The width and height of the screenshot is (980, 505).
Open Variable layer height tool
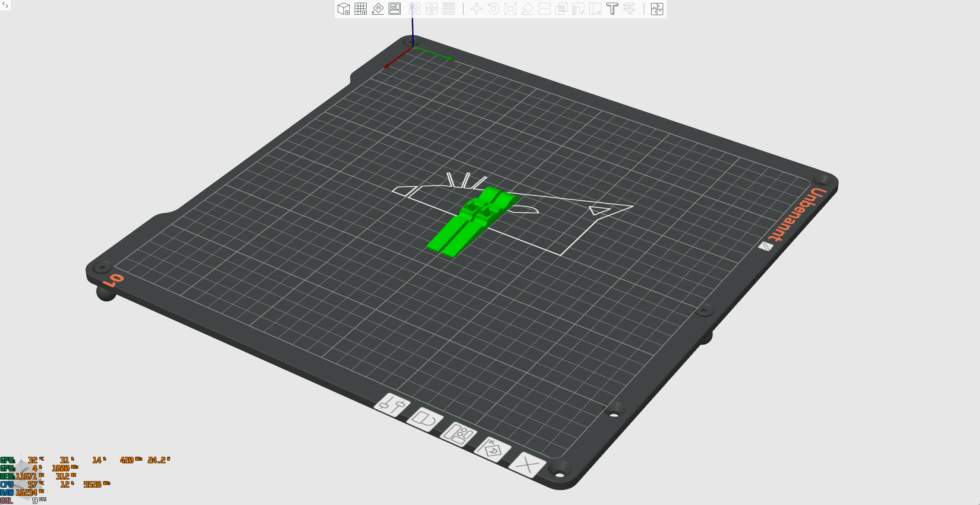(x=449, y=9)
